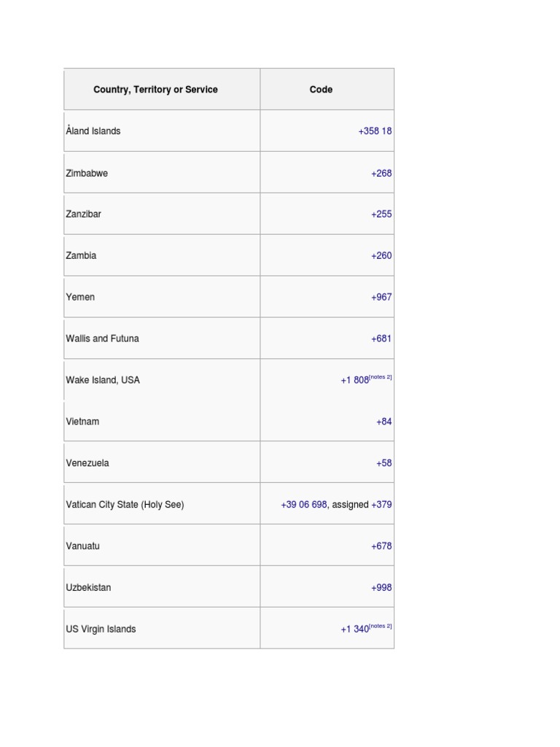Open the assigned +379 Vatican code link
This screenshot has width=560, height=747.
tap(381, 505)
